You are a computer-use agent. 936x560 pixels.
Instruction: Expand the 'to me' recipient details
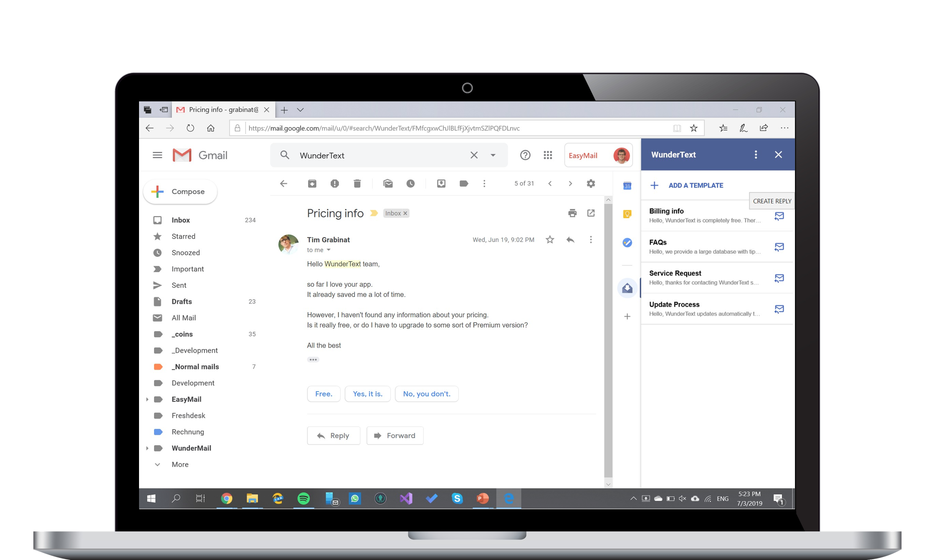[329, 250]
